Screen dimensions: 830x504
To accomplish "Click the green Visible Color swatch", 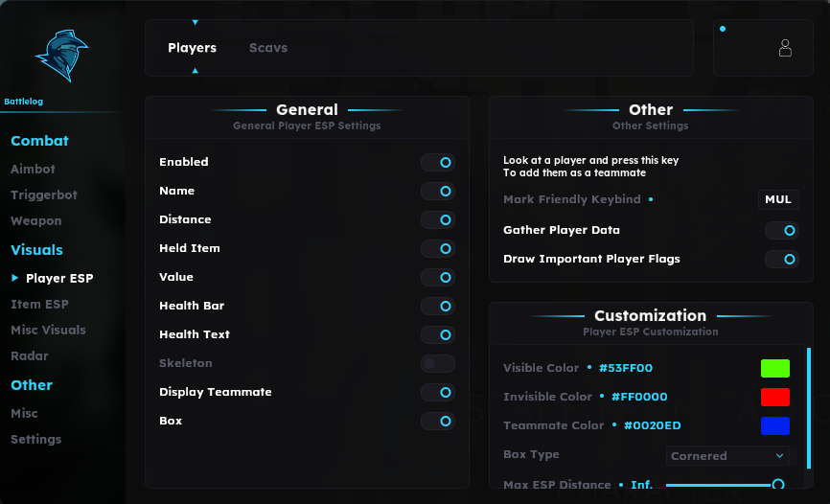I will click(775, 369).
